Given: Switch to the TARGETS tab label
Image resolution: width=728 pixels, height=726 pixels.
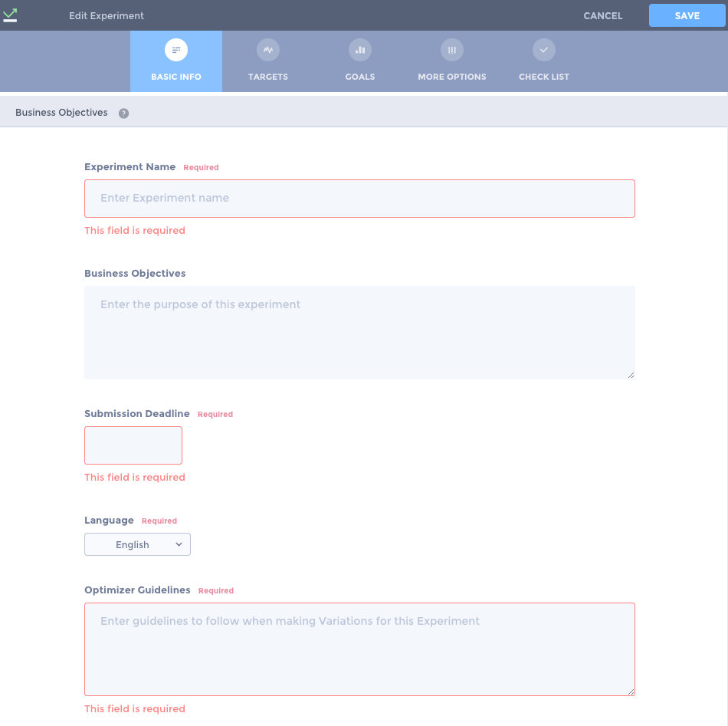Looking at the screenshot, I should point(268,77).
